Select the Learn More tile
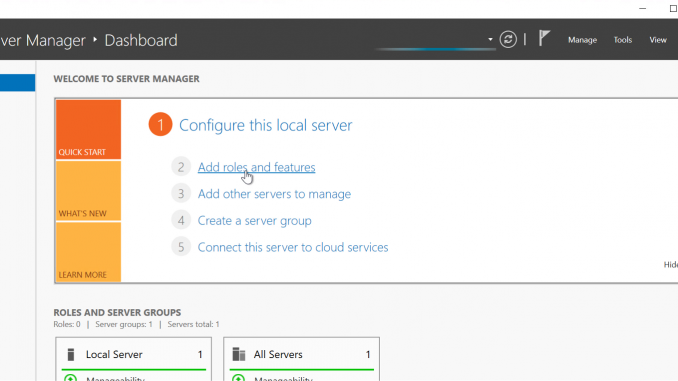678x381 pixels. [88, 252]
